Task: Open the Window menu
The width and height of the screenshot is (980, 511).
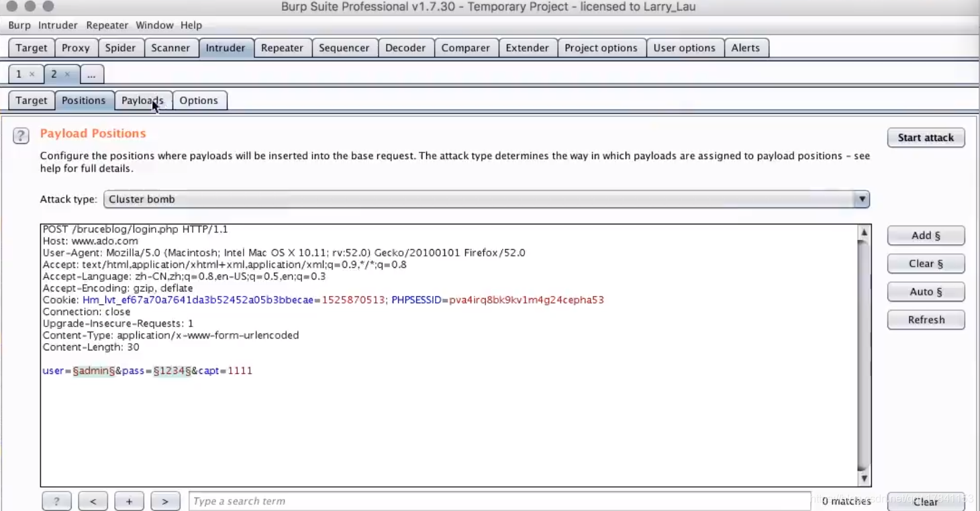Action: click(154, 26)
